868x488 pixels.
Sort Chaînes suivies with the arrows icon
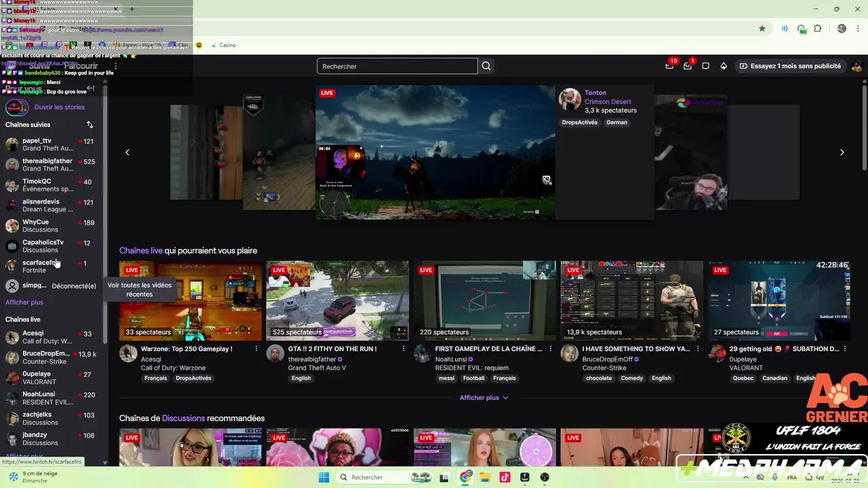(x=90, y=125)
